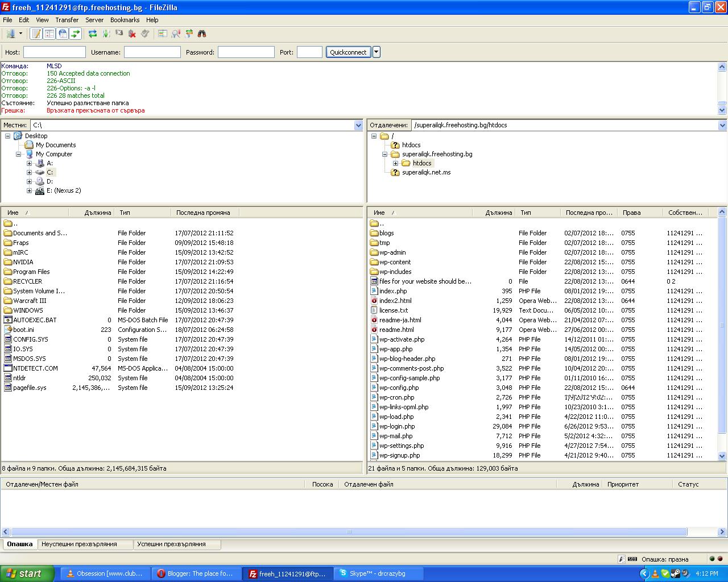
Task: Click the AUTOEXEC.BAT file icon
Action: tap(8, 320)
